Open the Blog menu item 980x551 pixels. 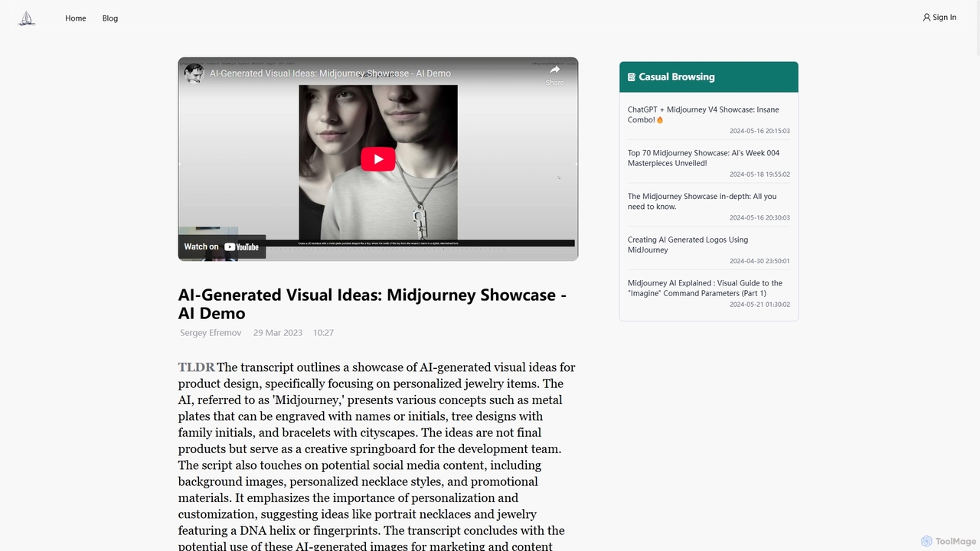pos(110,18)
